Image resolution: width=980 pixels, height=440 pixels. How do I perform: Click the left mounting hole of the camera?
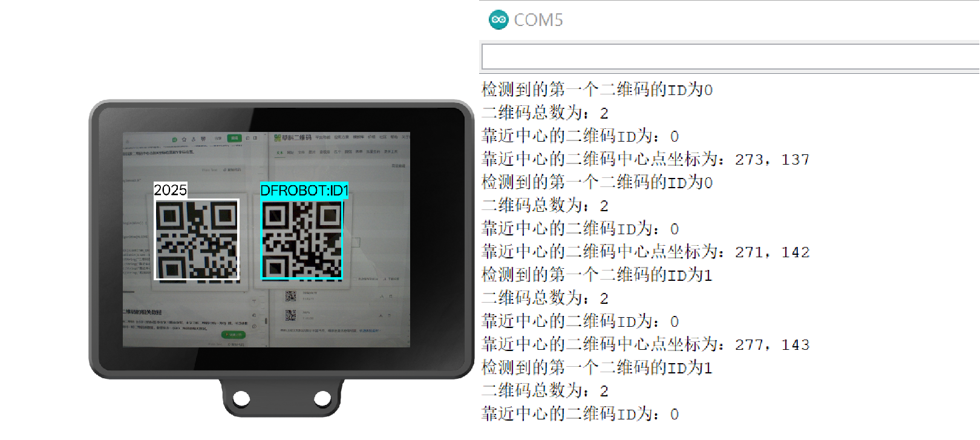[241, 399]
